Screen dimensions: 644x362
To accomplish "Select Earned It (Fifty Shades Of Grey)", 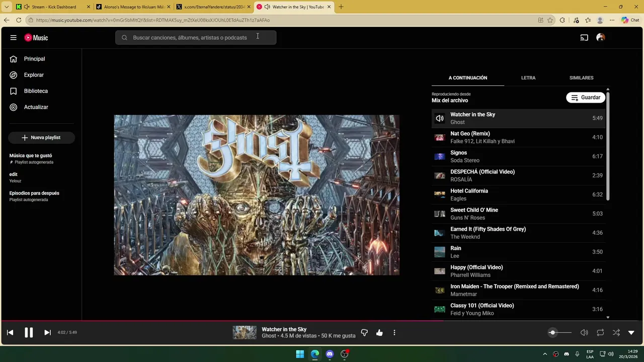I will click(518, 233).
